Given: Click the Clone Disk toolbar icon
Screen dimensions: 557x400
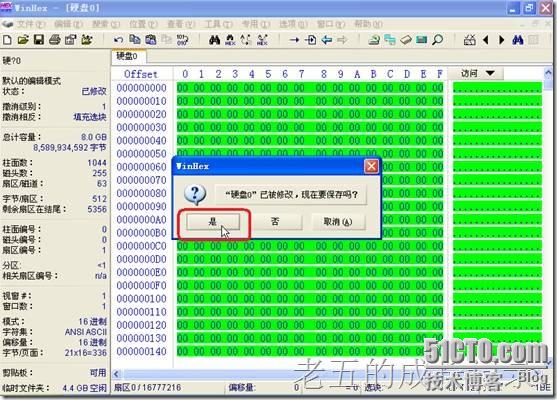Looking at the screenshot, I should point(390,39).
